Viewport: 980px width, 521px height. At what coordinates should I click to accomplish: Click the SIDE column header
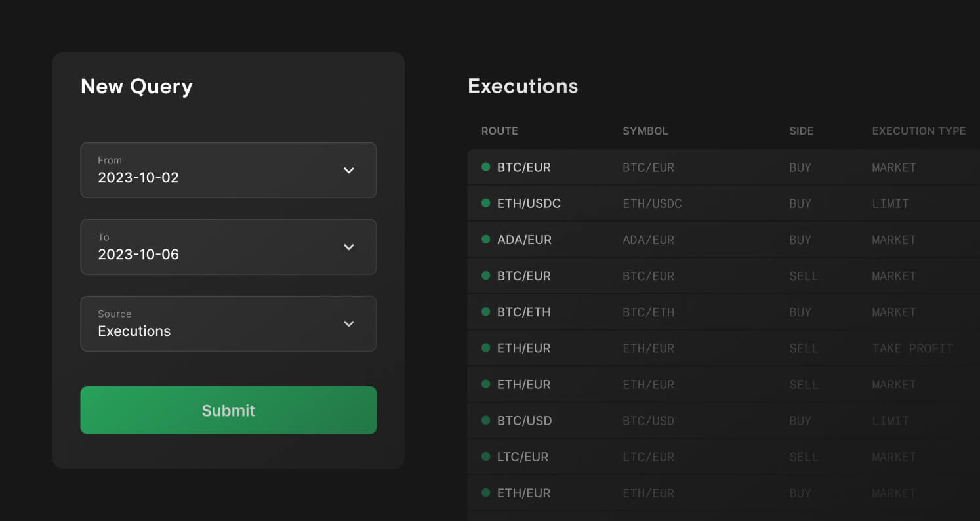tap(801, 131)
